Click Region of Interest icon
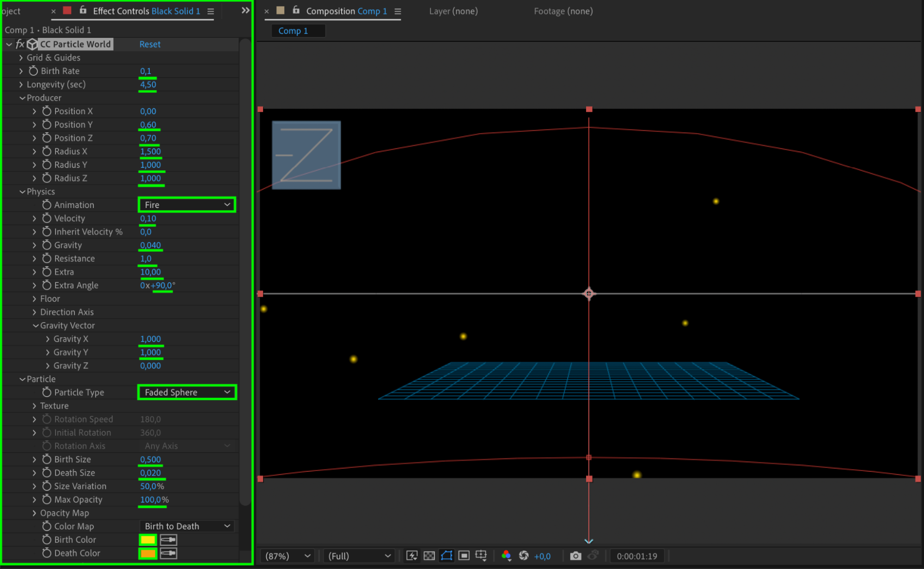The width and height of the screenshot is (924, 569). click(x=464, y=556)
